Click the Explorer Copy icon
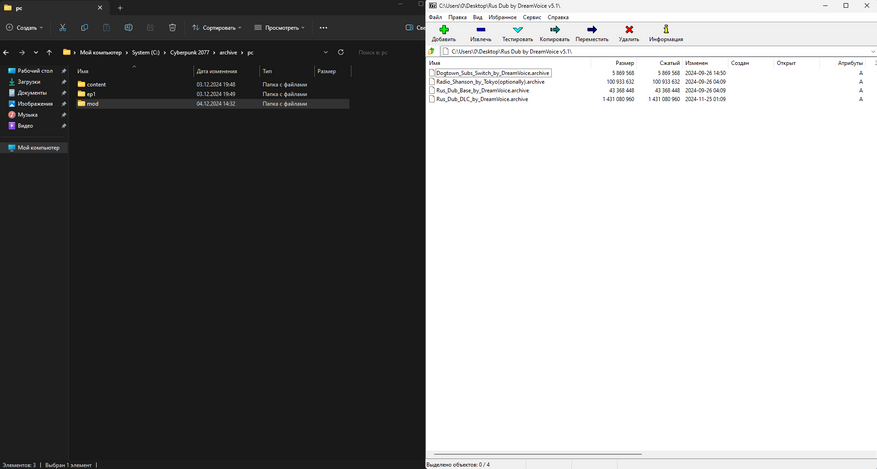The width and height of the screenshot is (877, 469). pos(84,27)
